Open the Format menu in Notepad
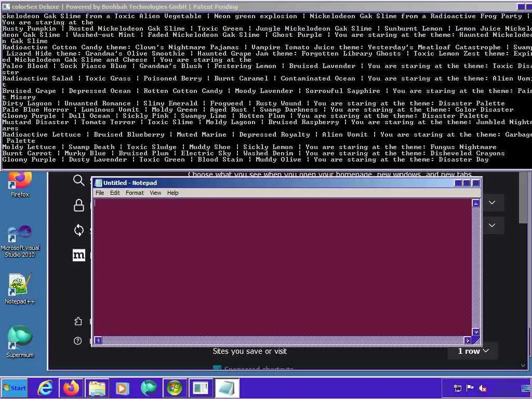The height and width of the screenshot is (399, 532). pos(135,193)
